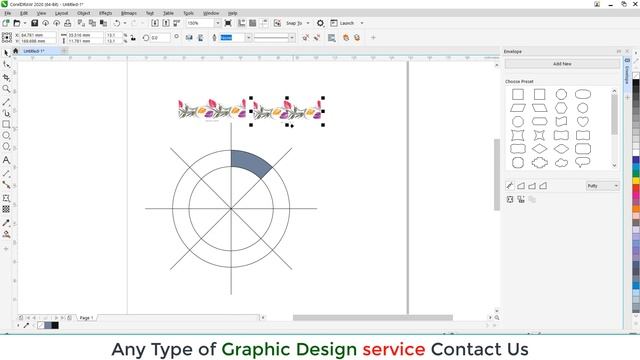Toggle show rulers icon in toolbar
The width and height of the screenshot is (640, 360).
tap(242, 23)
